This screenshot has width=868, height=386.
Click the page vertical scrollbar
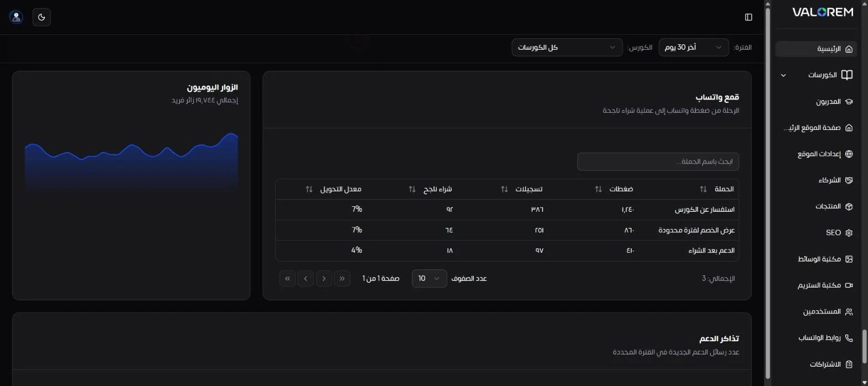pos(767,194)
